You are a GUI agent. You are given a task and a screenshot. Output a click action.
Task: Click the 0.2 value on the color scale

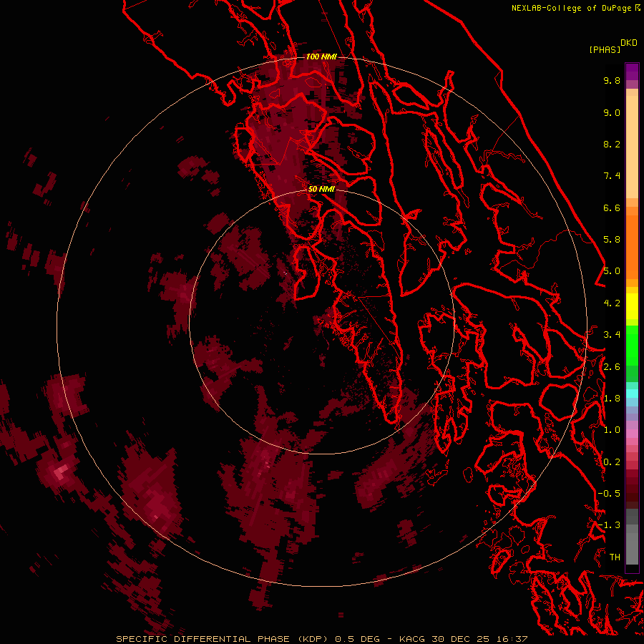(x=612, y=462)
